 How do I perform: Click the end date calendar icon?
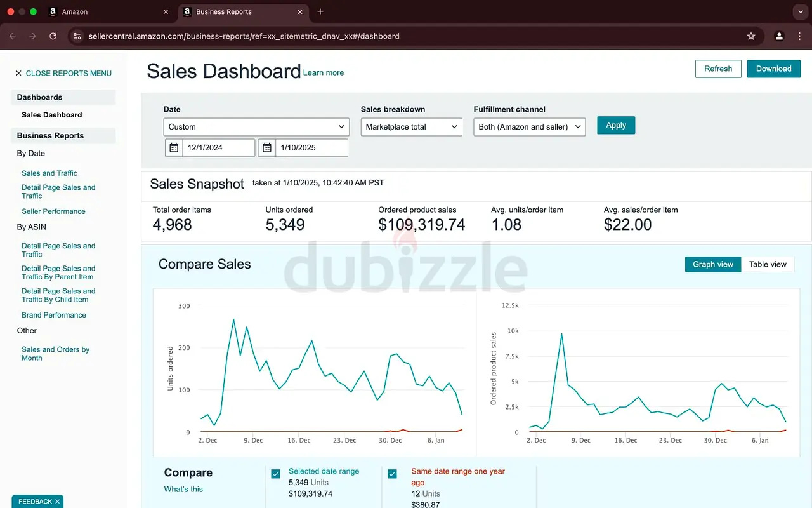click(267, 148)
